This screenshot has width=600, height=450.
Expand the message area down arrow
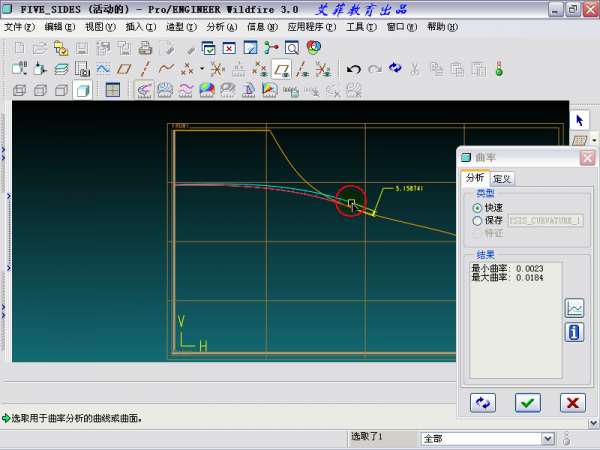click(593, 423)
